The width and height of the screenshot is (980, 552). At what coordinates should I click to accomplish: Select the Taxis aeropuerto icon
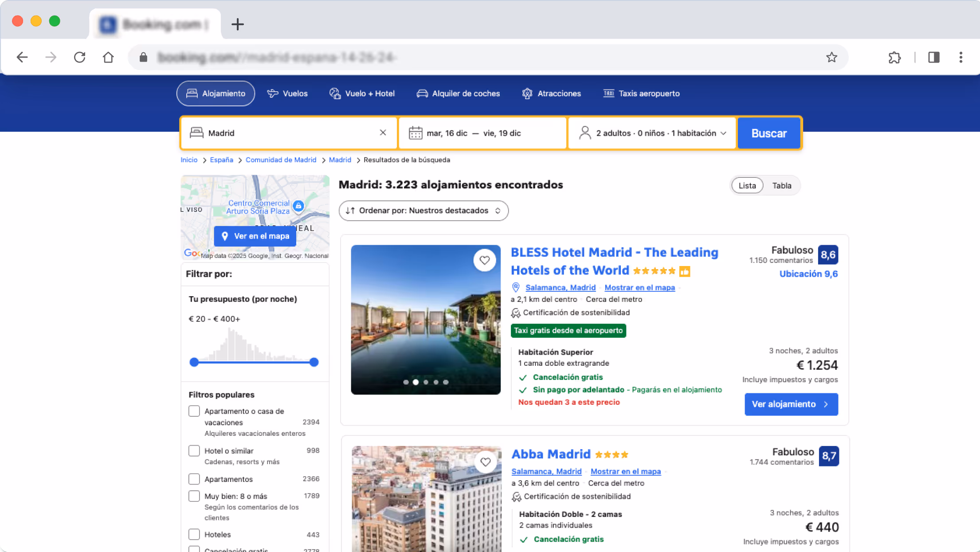[608, 94]
